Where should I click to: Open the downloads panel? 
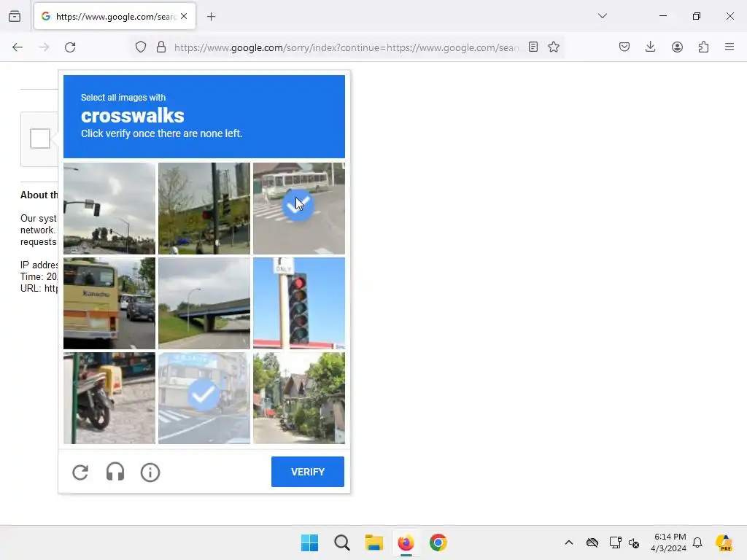click(x=650, y=47)
